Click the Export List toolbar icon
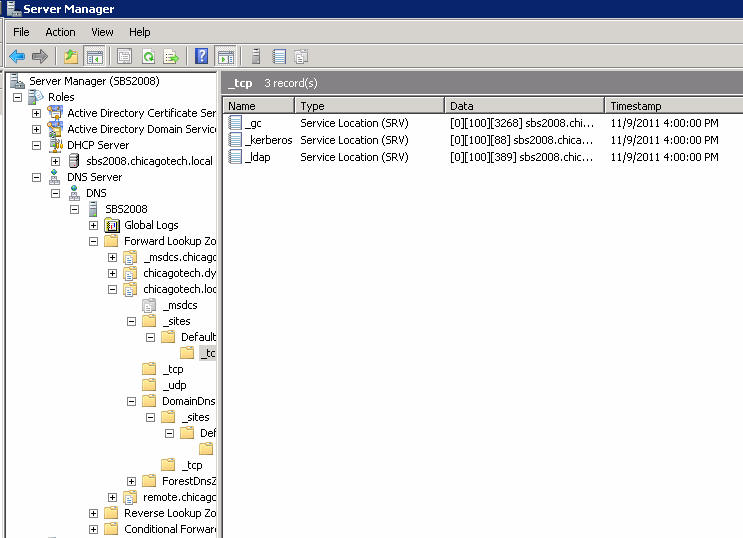This screenshot has height=538, width=743. point(171,56)
